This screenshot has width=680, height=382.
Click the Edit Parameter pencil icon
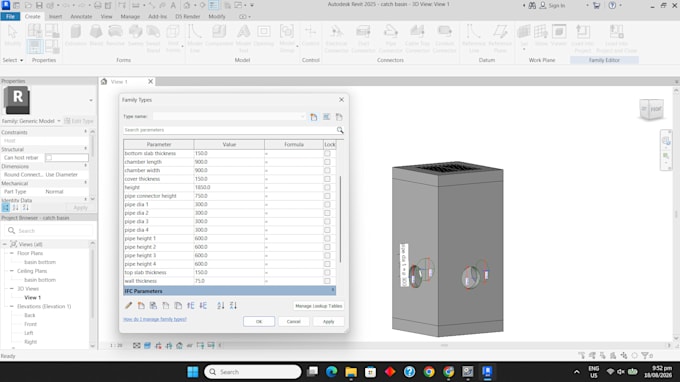[x=129, y=306]
